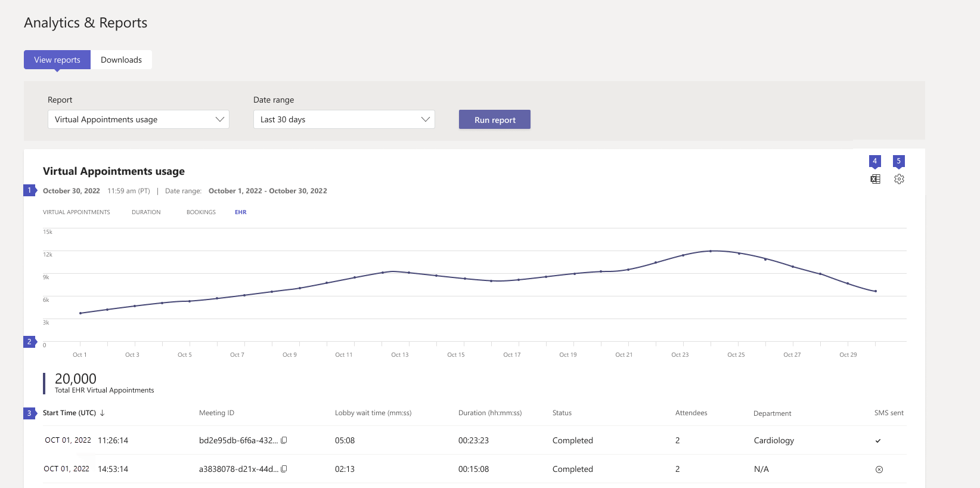This screenshot has height=488, width=980.
Task: Click the SMS not-sent circle-x icon
Action: click(879, 470)
